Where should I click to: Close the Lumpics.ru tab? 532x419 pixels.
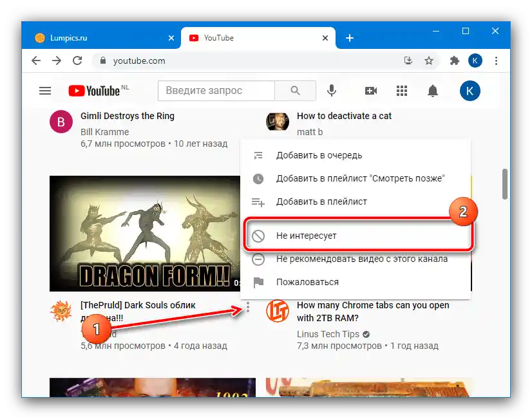click(171, 38)
